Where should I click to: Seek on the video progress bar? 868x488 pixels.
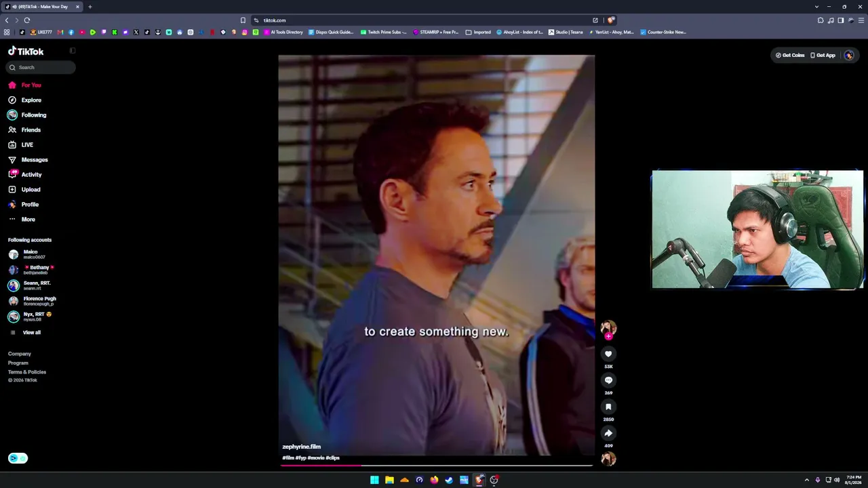point(436,466)
